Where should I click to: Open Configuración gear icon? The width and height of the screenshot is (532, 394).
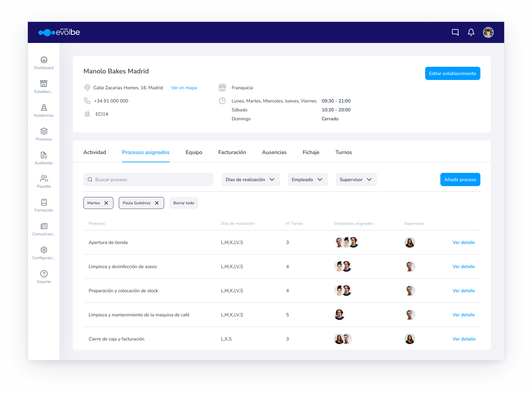pos(44,250)
